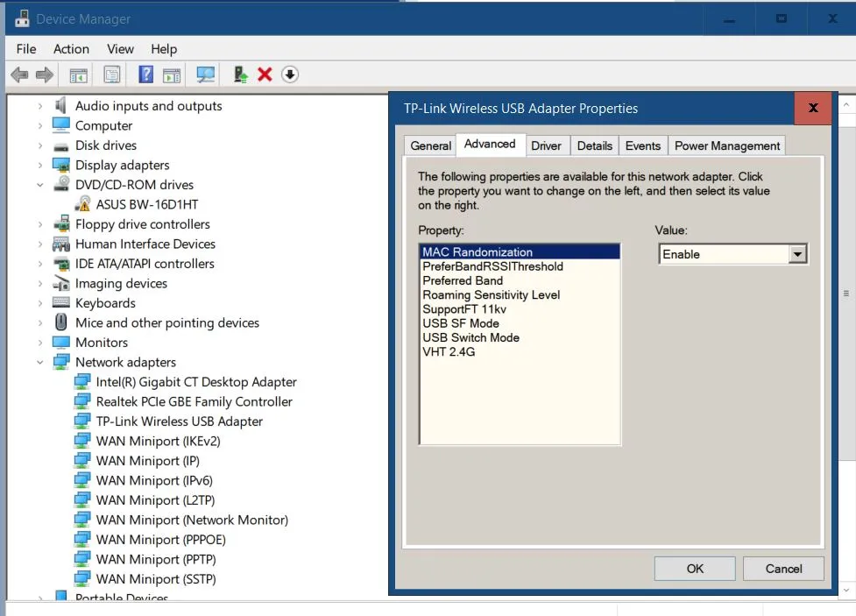Select the Mice and other pointing devices icon
Viewport: 856px width, 616px height.
(x=61, y=322)
